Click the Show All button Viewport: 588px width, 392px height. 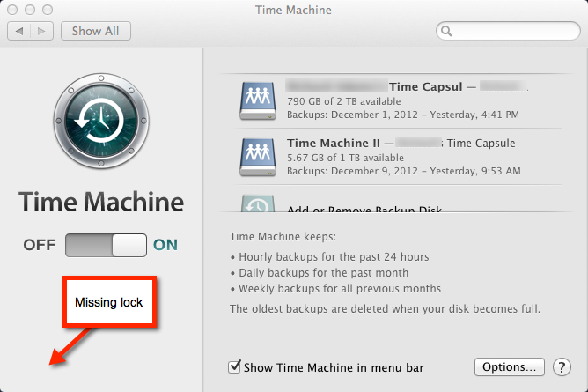[x=96, y=31]
